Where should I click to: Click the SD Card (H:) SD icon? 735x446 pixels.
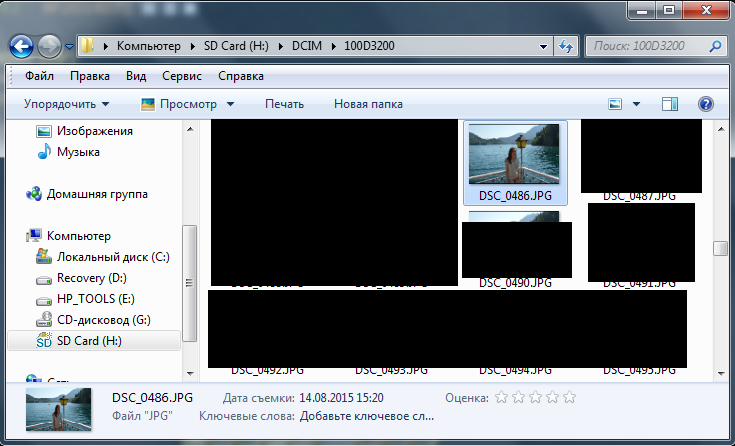44,340
